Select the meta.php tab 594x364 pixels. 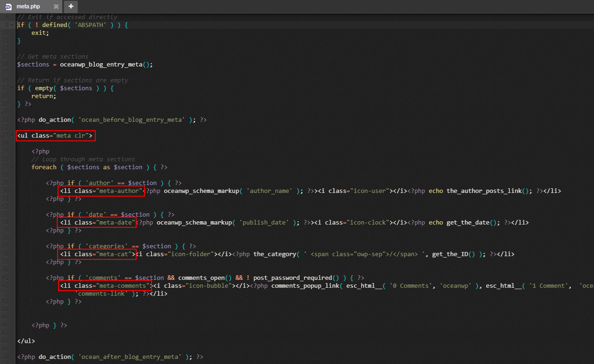click(31, 7)
